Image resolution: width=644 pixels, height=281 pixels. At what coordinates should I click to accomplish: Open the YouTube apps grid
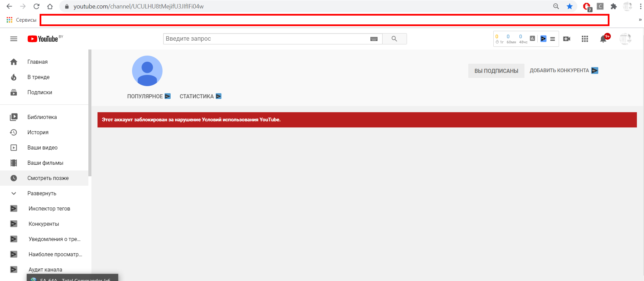point(585,39)
